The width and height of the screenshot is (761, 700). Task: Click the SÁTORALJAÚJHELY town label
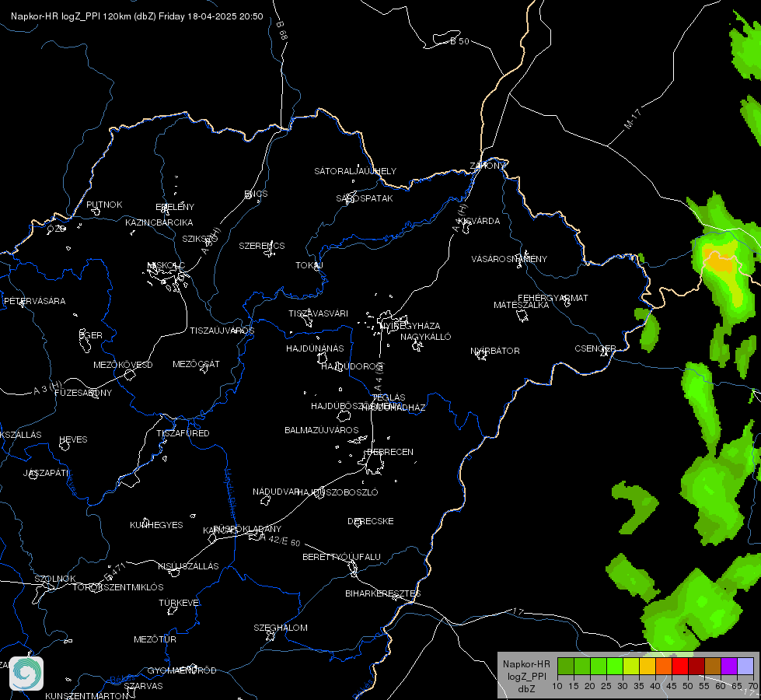pos(355,171)
